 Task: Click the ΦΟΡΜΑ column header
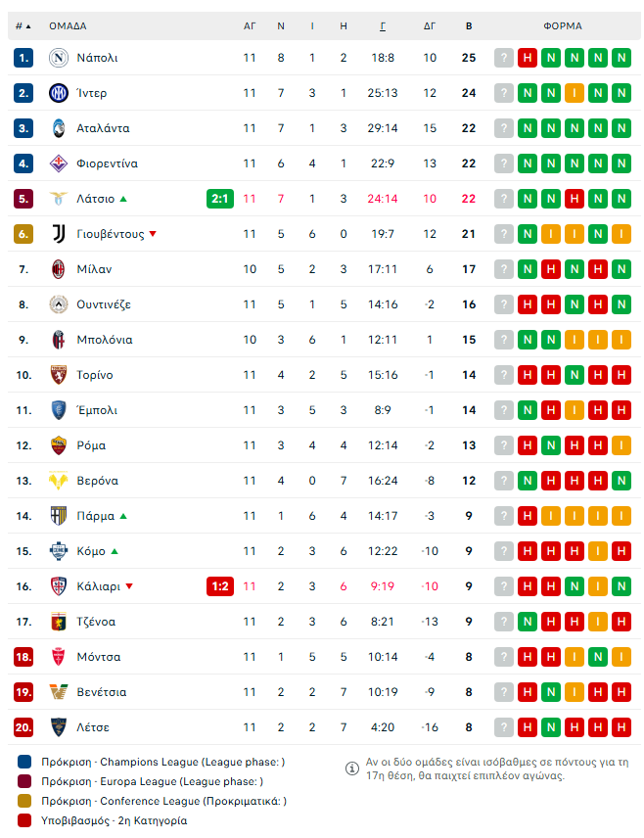pyautogui.click(x=562, y=26)
